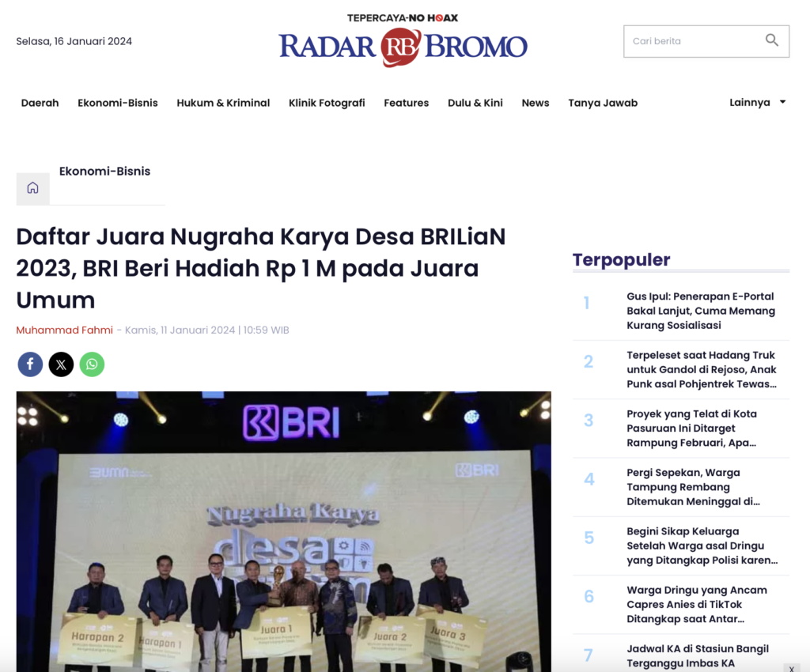View author Muhammad Fahmi's profile
Screen dimensions: 810x672
point(65,330)
